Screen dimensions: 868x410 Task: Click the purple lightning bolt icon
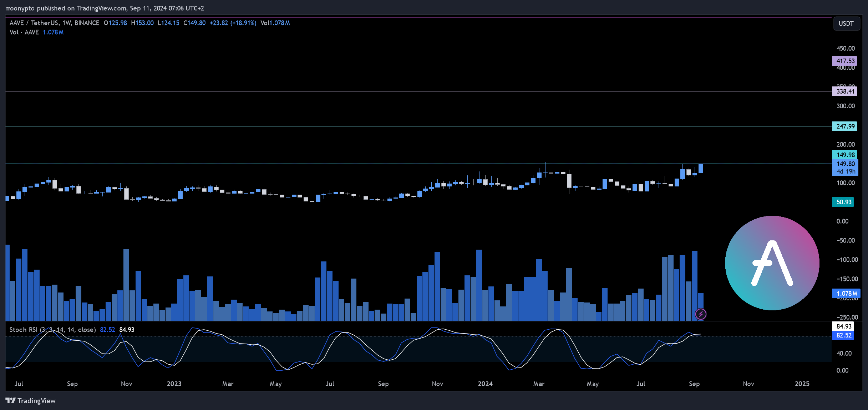point(701,314)
